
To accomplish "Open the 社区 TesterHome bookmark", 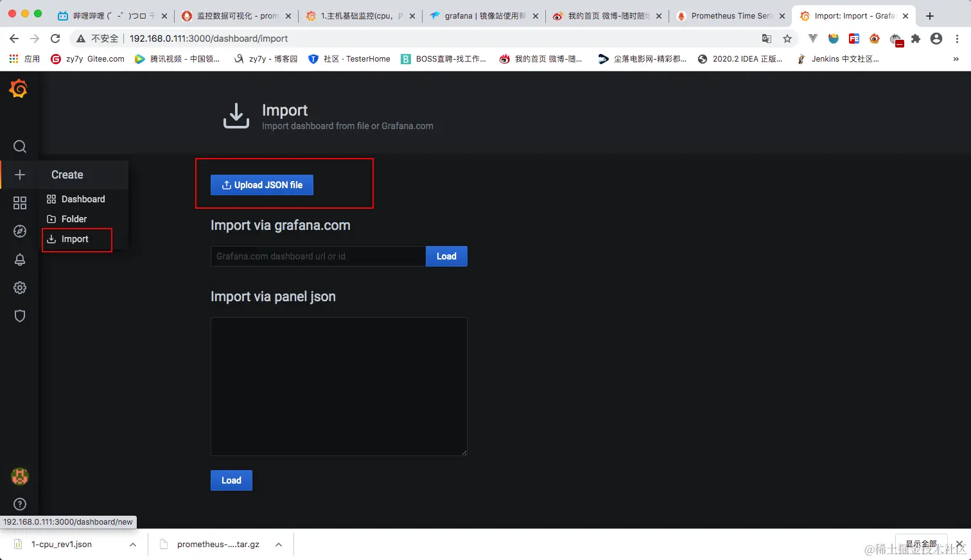I will (349, 59).
